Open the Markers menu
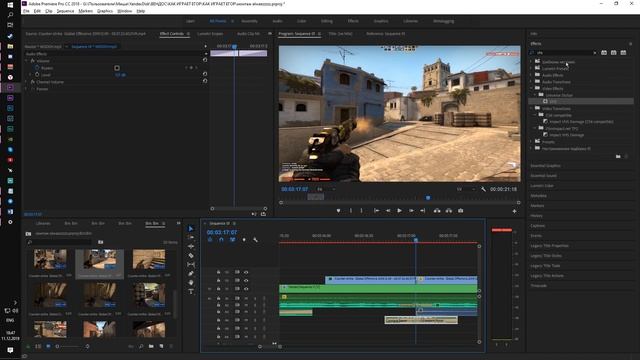The width and height of the screenshot is (640, 360). click(x=86, y=11)
